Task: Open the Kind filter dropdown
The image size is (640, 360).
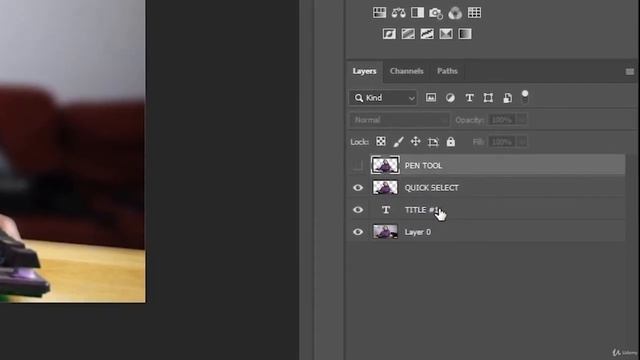Action: (383, 98)
